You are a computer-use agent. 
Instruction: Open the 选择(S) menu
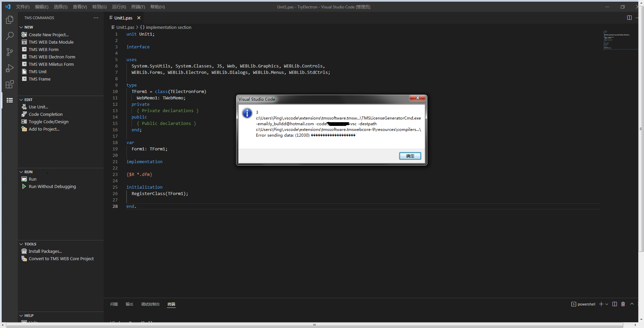click(61, 7)
